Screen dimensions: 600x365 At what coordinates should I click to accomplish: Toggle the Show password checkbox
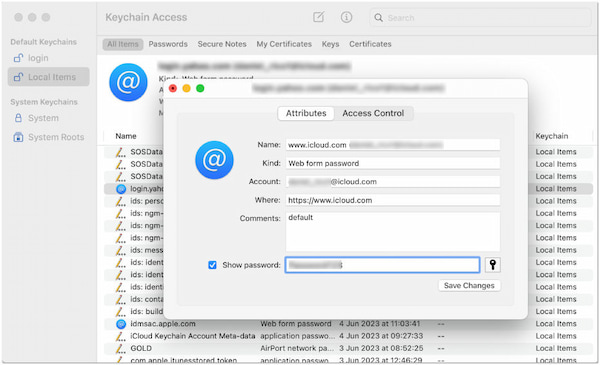click(212, 265)
